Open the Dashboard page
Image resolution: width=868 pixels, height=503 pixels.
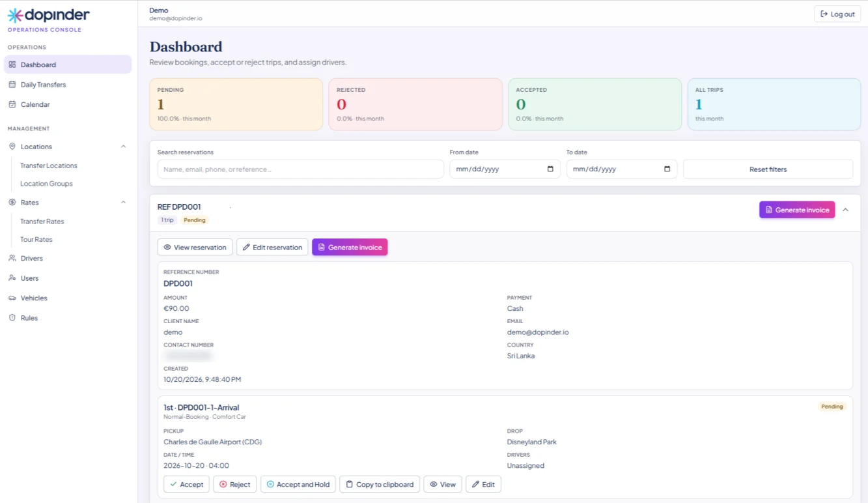pos(68,65)
